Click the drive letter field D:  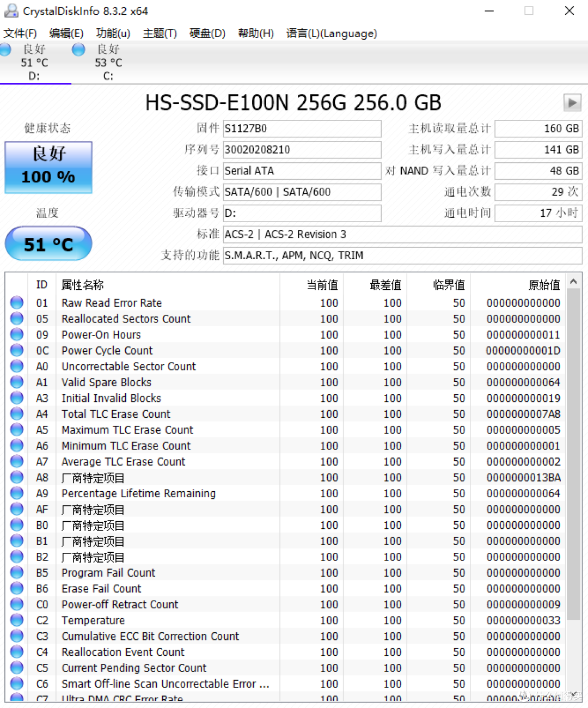point(302,213)
